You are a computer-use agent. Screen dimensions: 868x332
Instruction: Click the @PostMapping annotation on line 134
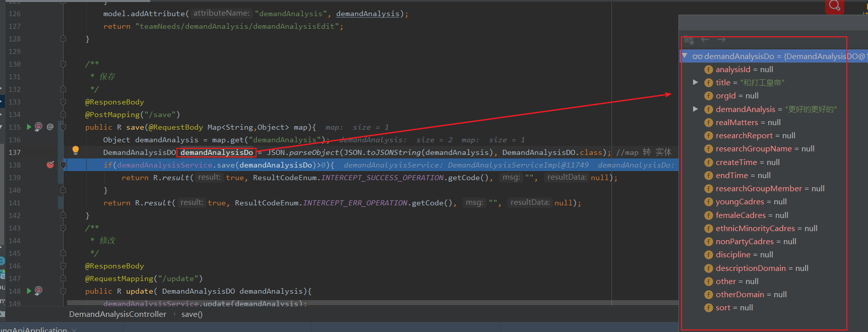(x=113, y=115)
